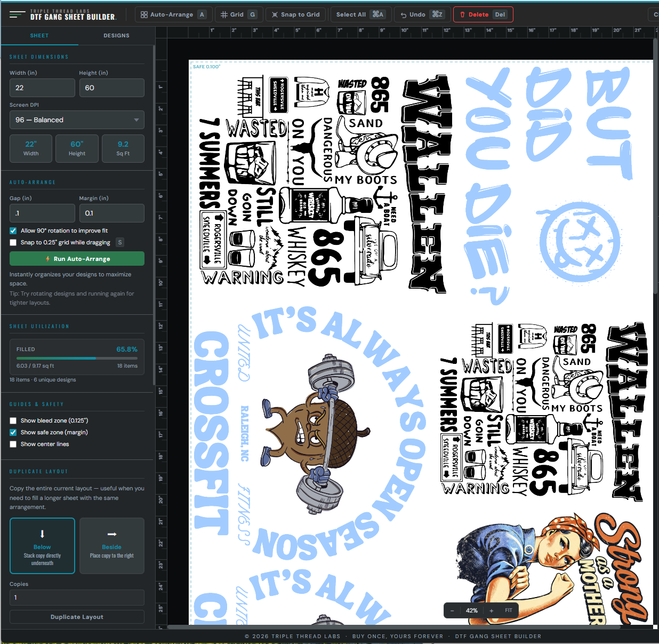Click the Copies input field
This screenshot has height=644, width=659.
[77, 598]
